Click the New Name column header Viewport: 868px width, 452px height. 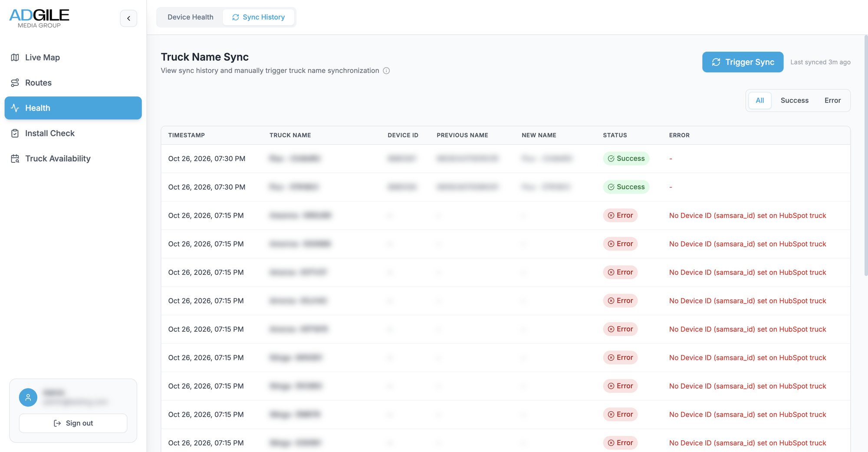coord(539,135)
